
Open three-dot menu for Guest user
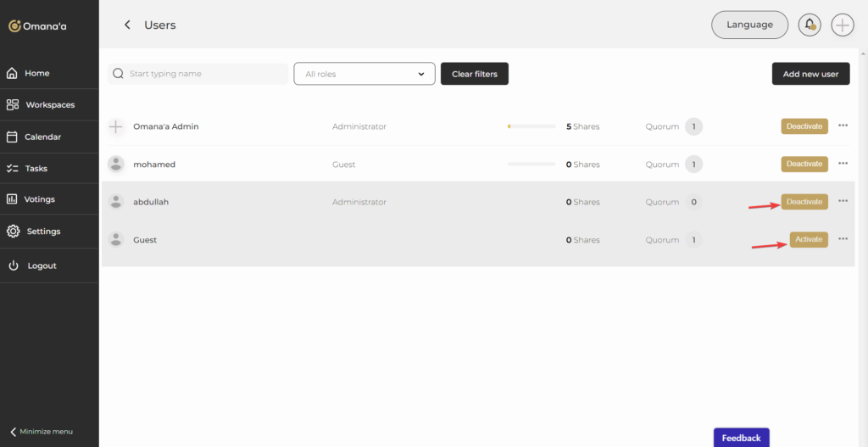tap(843, 239)
